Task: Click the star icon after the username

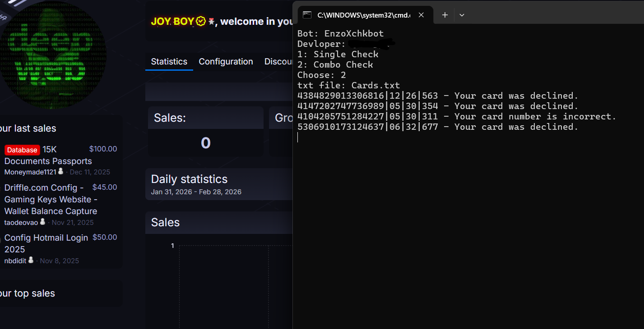Action: click(211, 22)
